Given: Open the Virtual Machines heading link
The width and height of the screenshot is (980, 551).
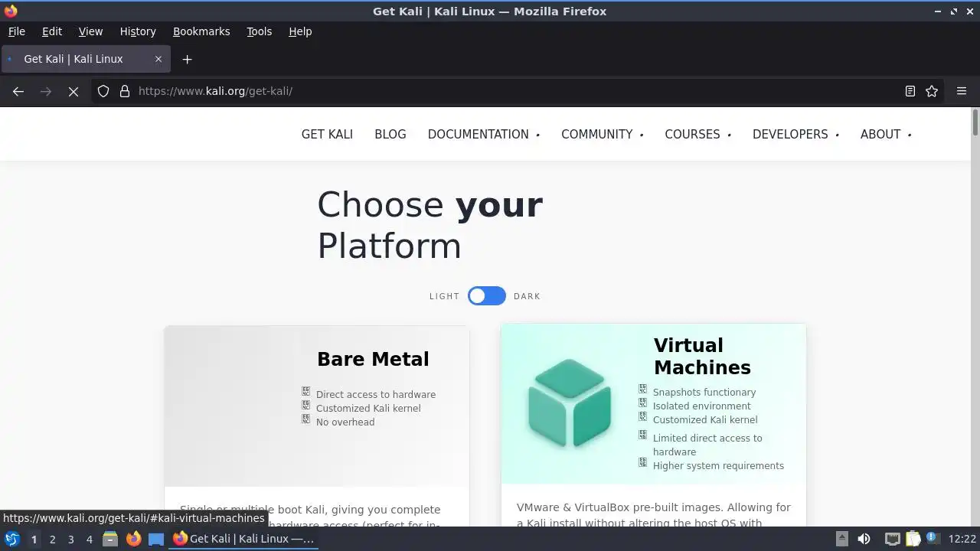Looking at the screenshot, I should (702, 356).
